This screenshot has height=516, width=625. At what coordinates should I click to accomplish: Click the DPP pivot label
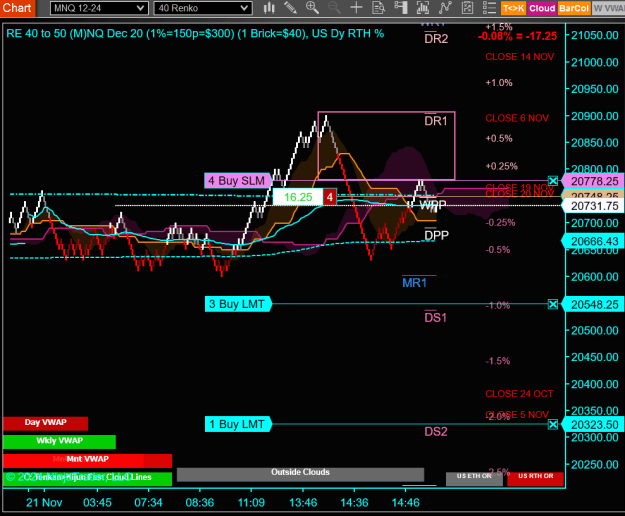point(436,235)
